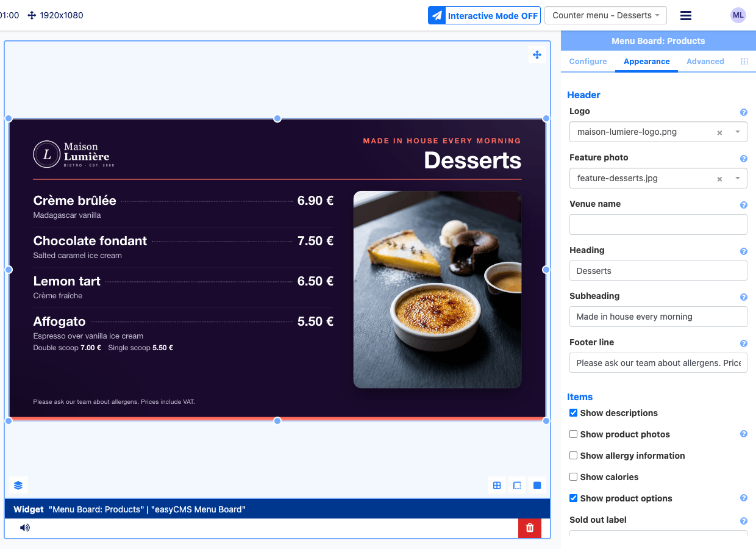
Task: Click the grid icon beside the Advanced tab
Action: (x=744, y=61)
